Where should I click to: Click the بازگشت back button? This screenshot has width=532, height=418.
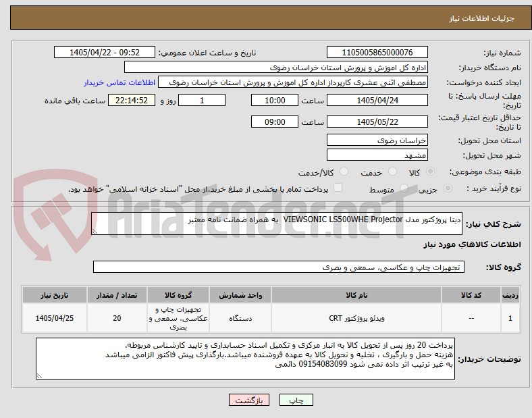[249, 400]
